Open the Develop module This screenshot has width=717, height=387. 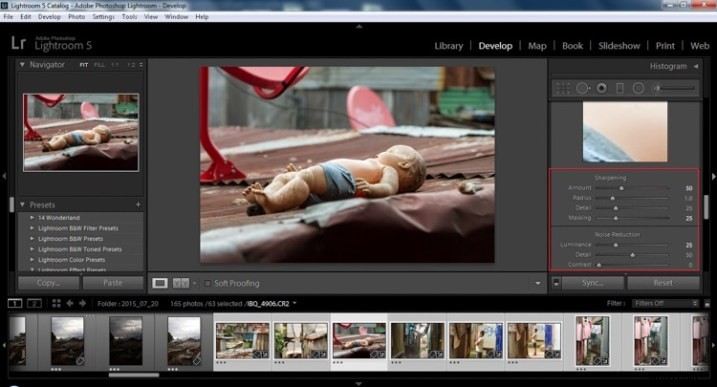tap(495, 46)
